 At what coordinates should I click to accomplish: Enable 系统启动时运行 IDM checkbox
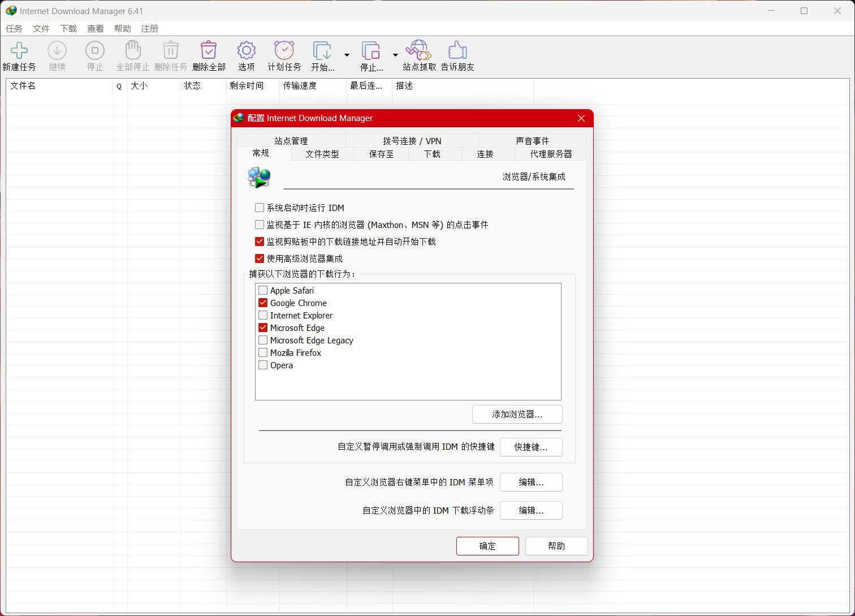tap(260, 208)
